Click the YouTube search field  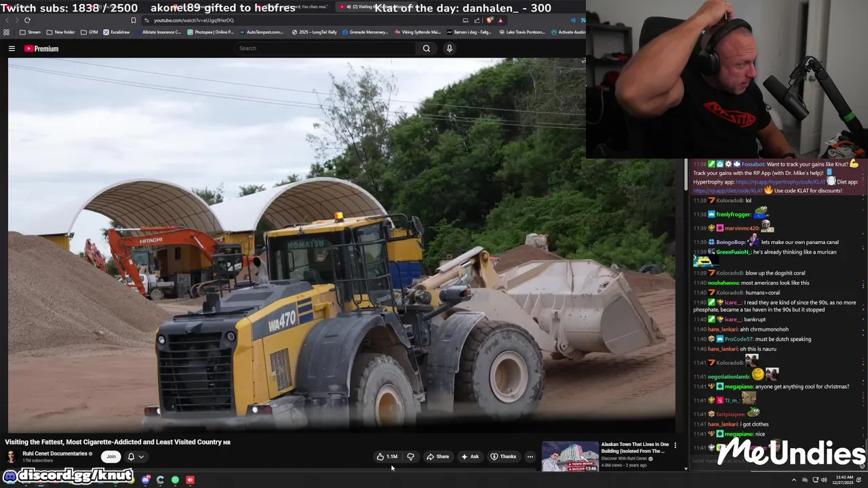325,48
